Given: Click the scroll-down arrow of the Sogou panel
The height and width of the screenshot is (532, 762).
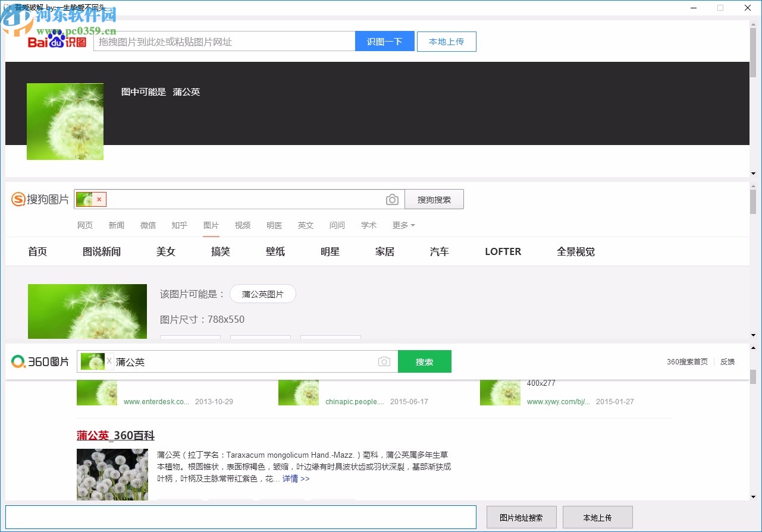Looking at the screenshot, I should (753, 335).
